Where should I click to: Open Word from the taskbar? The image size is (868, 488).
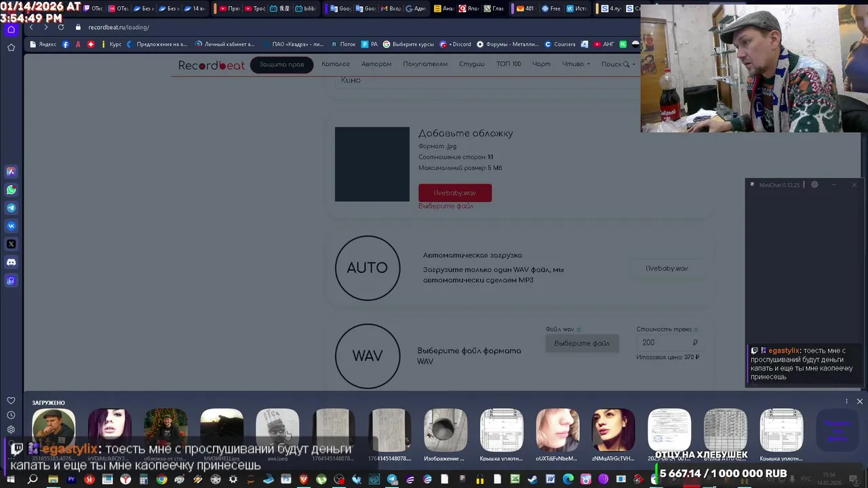pos(550,480)
